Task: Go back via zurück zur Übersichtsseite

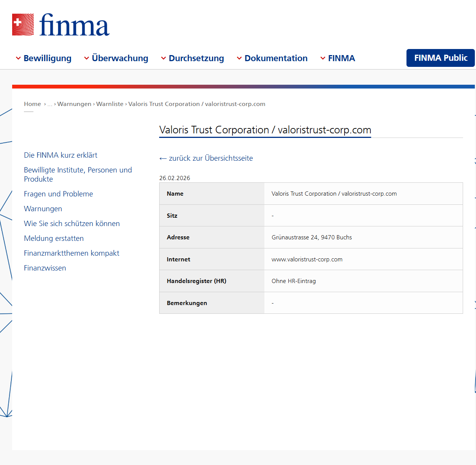Action: (x=206, y=158)
